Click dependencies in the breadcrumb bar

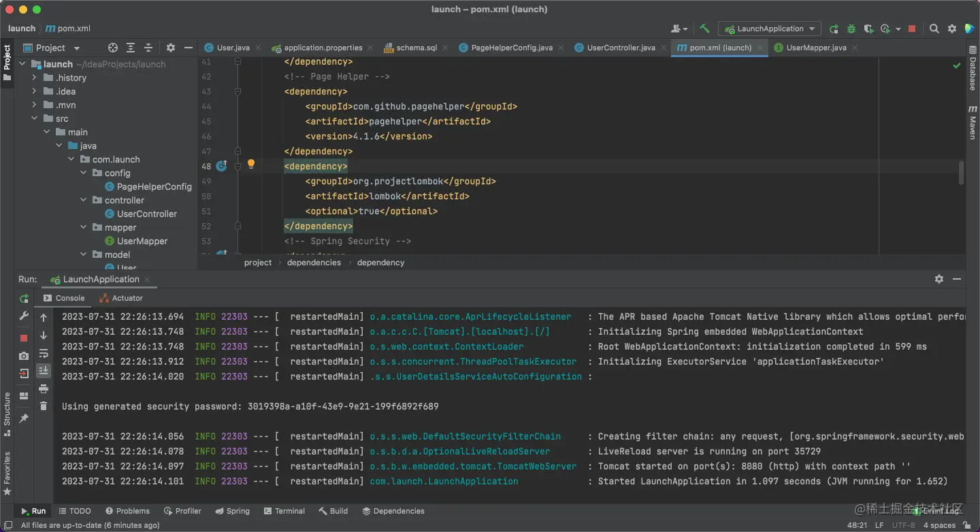[x=314, y=263]
